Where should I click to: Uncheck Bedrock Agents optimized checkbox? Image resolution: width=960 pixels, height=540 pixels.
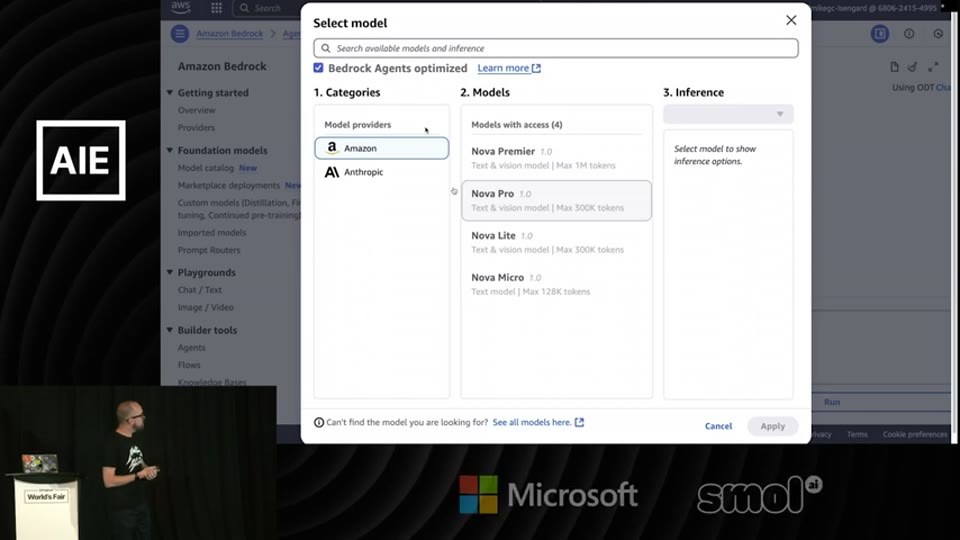(318, 68)
